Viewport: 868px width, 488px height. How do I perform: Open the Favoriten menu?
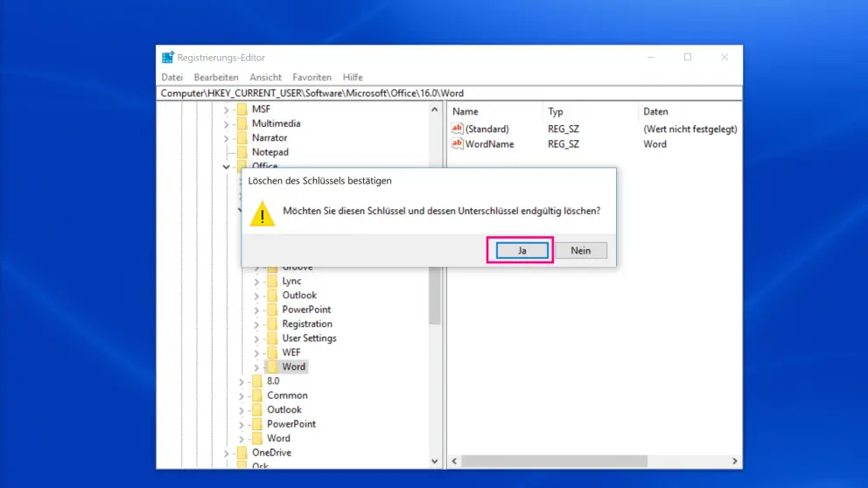point(311,77)
